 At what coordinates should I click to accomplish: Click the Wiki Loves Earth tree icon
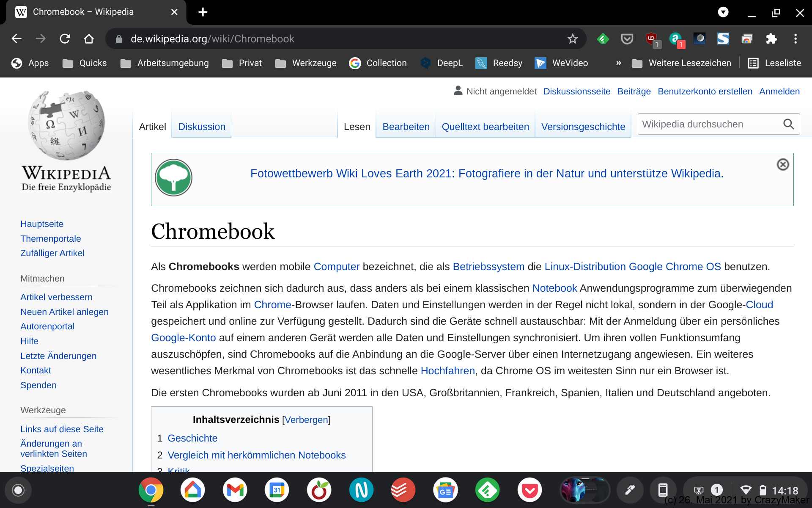pyautogui.click(x=173, y=178)
